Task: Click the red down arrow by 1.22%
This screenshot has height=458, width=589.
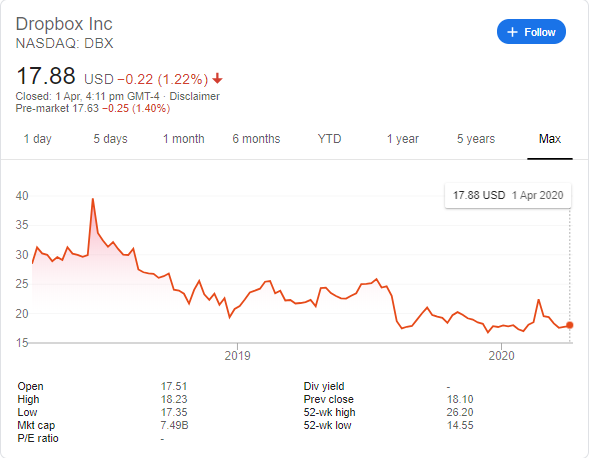Action: pyautogui.click(x=217, y=79)
